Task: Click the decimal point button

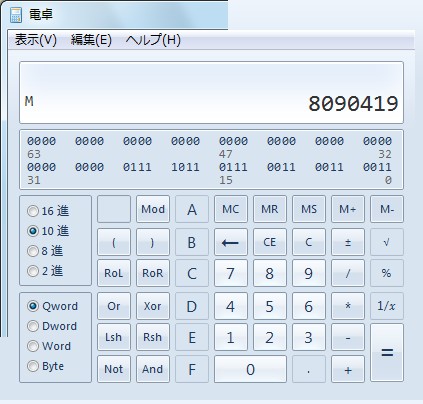Action: click(309, 369)
